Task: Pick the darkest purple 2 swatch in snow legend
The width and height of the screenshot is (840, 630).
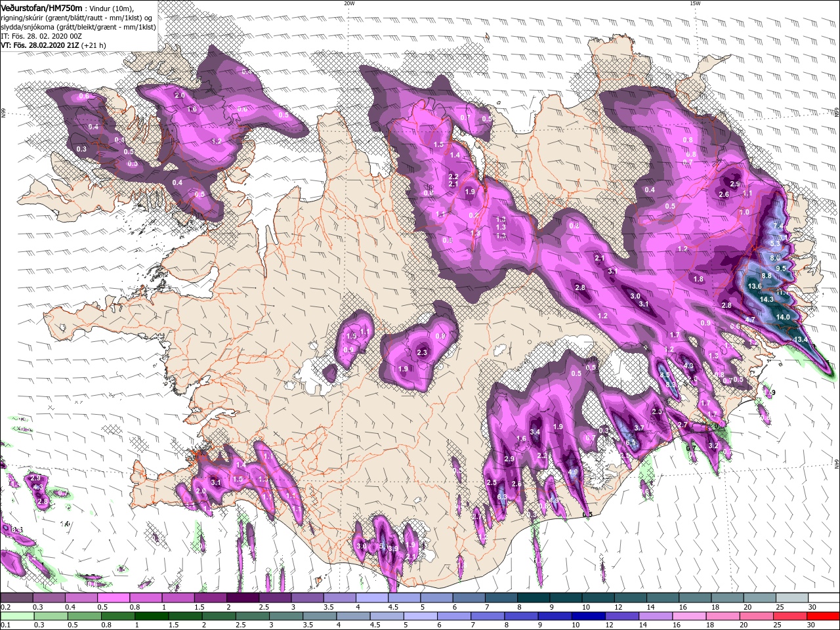Action: (242, 598)
